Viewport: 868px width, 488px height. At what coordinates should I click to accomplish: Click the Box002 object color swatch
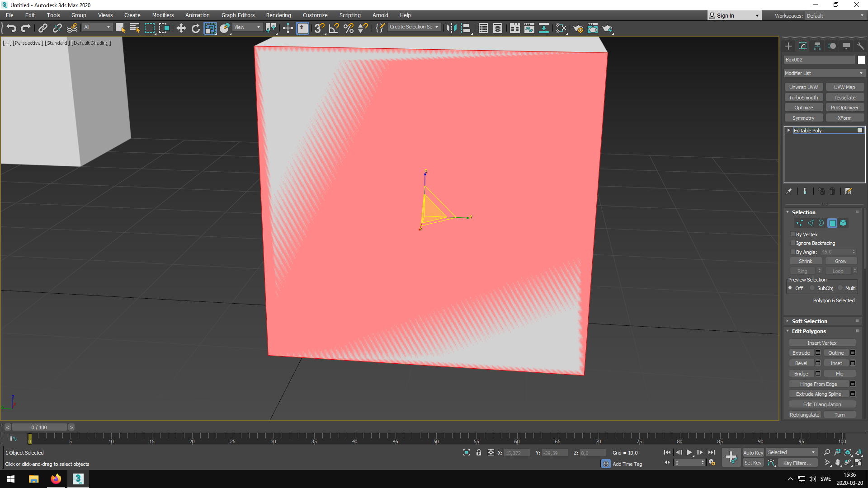pyautogui.click(x=861, y=60)
